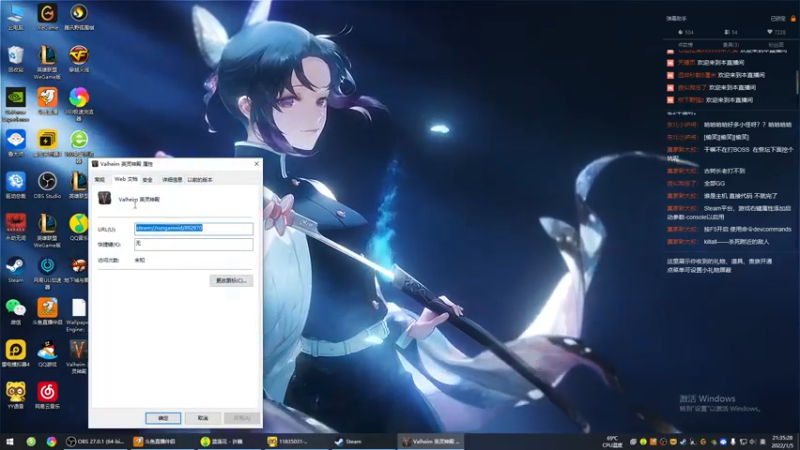Open the OBS Studio desktop icon
Image resolution: width=800 pixels, height=450 pixels.
[x=47, y=185]
